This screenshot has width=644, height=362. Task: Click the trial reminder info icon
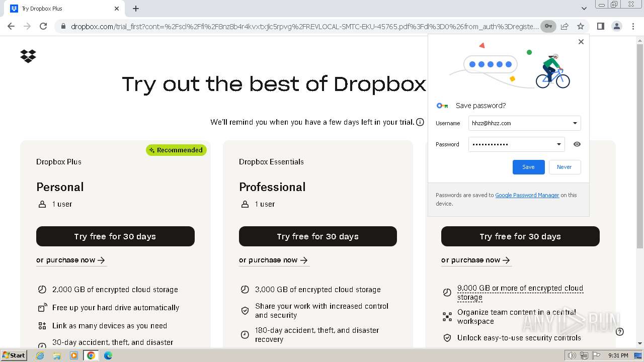coord(420,122)
